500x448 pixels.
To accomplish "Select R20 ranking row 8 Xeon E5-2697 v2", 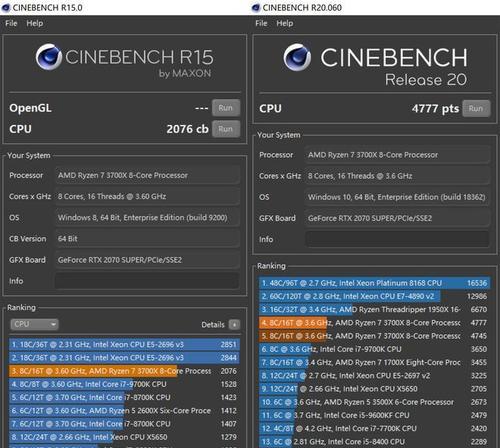I will pos(375,376).
